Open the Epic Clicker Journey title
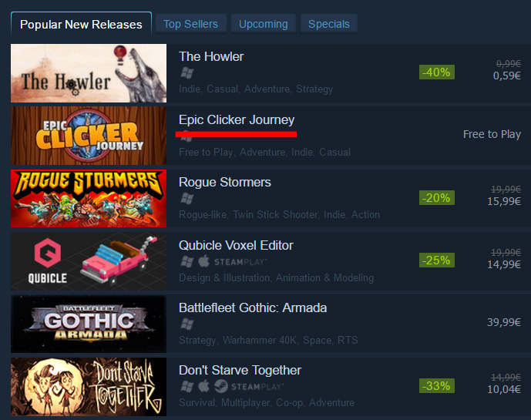 (x=237, y=120)
